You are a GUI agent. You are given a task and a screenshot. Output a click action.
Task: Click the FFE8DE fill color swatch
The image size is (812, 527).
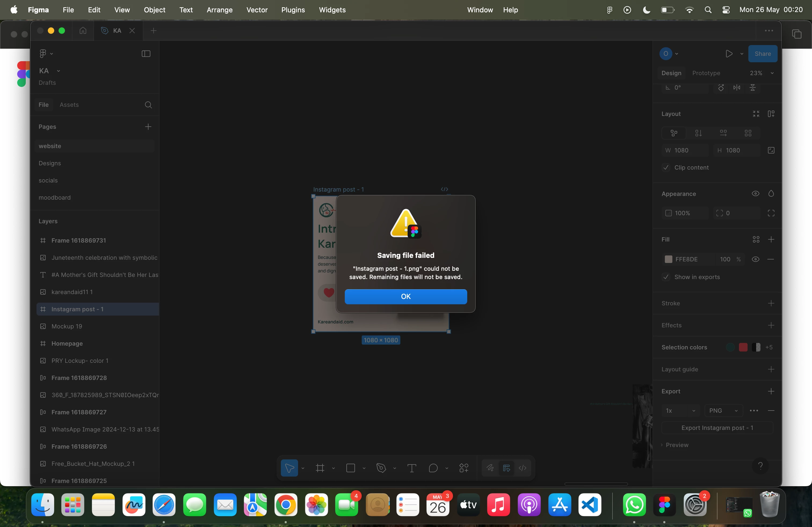tap(668, 259)
